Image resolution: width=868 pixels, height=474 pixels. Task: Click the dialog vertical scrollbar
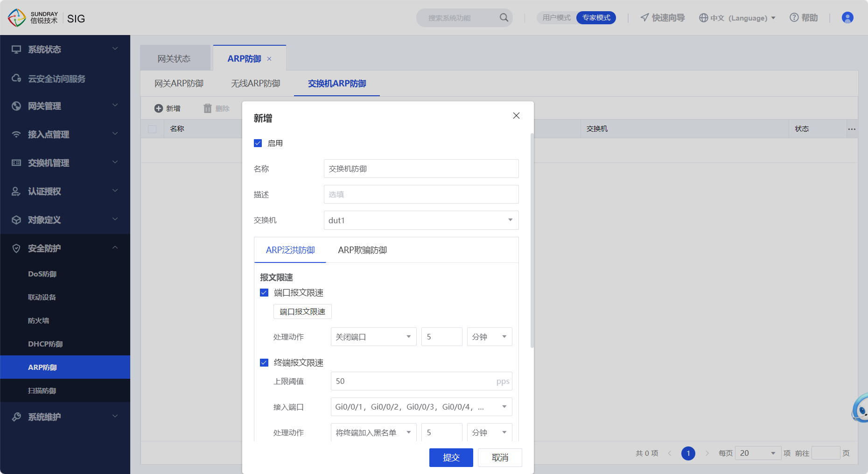point(532,241)
